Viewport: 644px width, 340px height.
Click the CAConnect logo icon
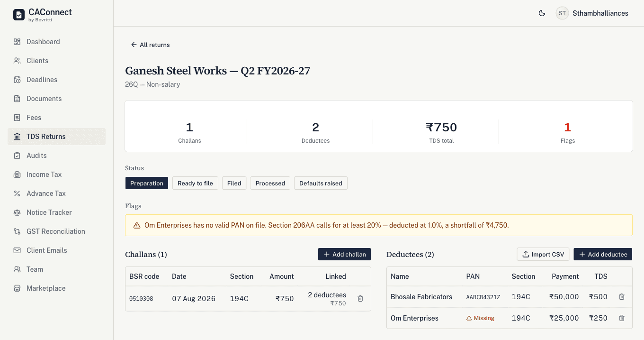point(18,15)
